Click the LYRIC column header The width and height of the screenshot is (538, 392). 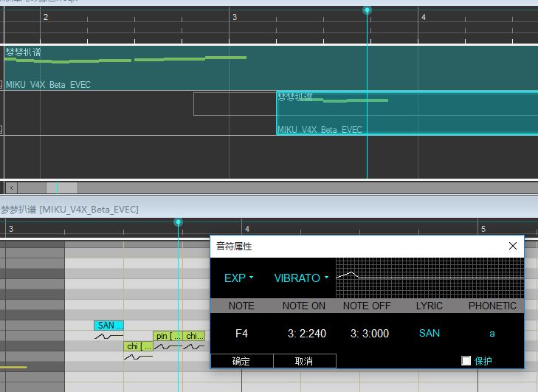tap(430, 306)
